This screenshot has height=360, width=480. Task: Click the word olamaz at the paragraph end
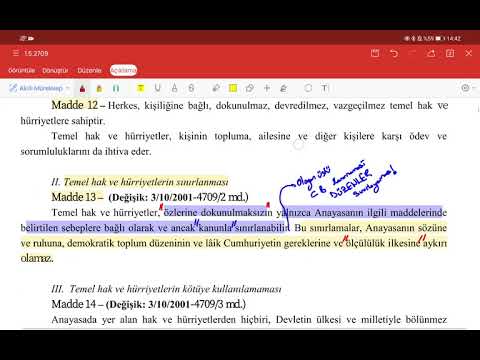37,258
